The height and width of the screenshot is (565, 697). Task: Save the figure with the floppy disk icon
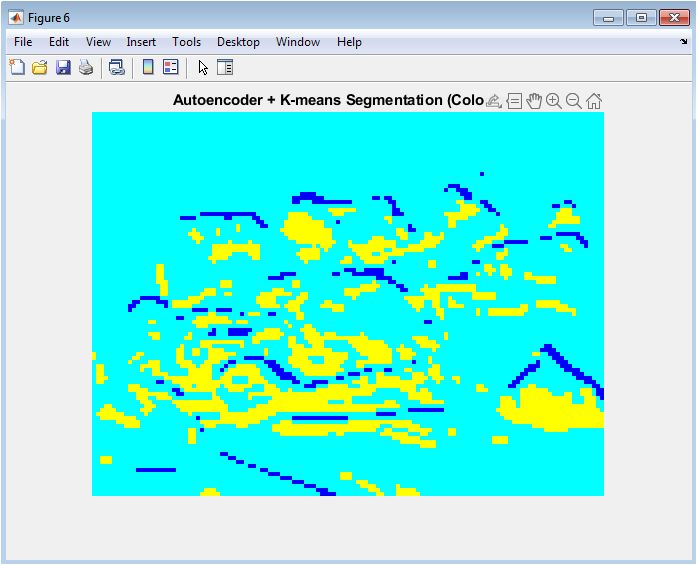click(63, 67)
